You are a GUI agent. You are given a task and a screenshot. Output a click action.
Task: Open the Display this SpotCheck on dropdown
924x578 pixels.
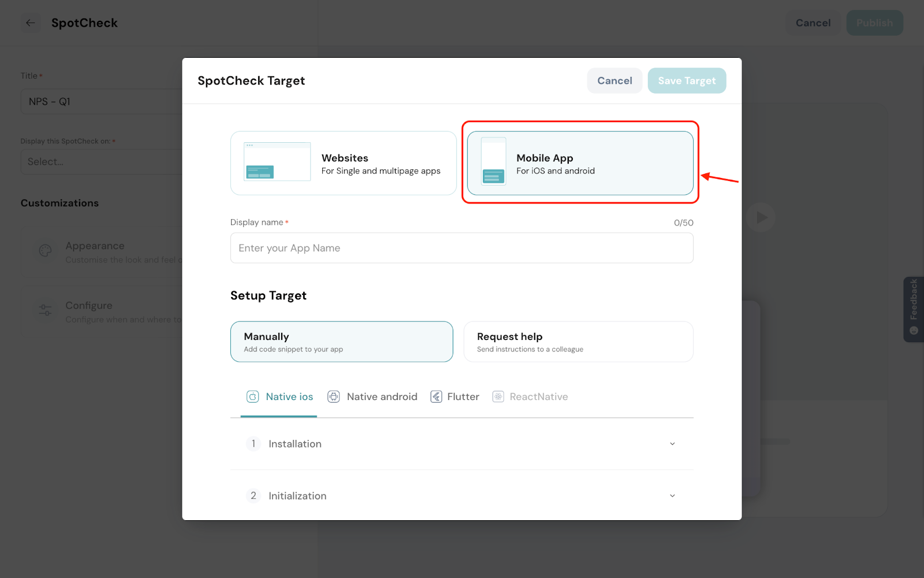pyautogui.click(x=102, y=162)
